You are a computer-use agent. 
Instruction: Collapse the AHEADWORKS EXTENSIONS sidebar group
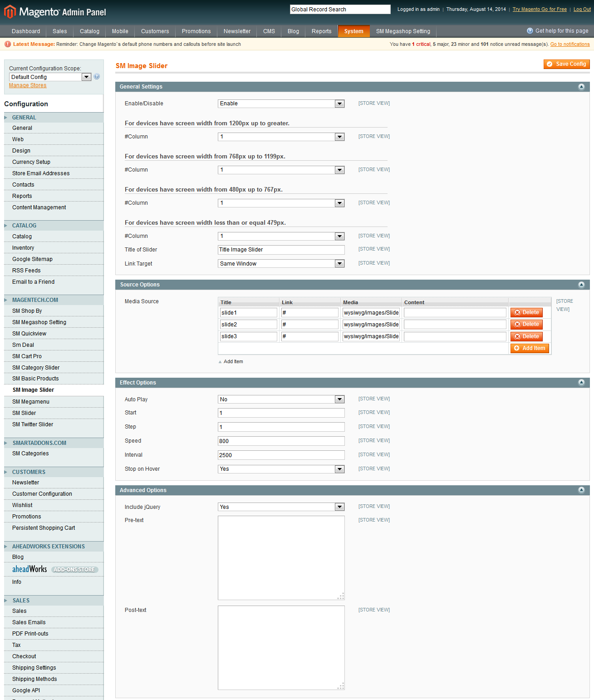tap(54, 547)
